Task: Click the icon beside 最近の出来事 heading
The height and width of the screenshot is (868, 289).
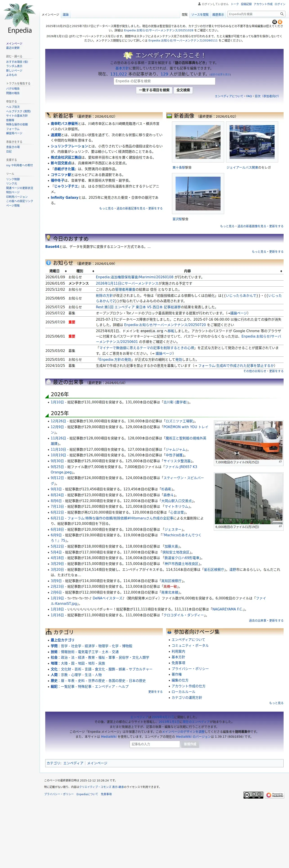Action: [x=48, y=382]
